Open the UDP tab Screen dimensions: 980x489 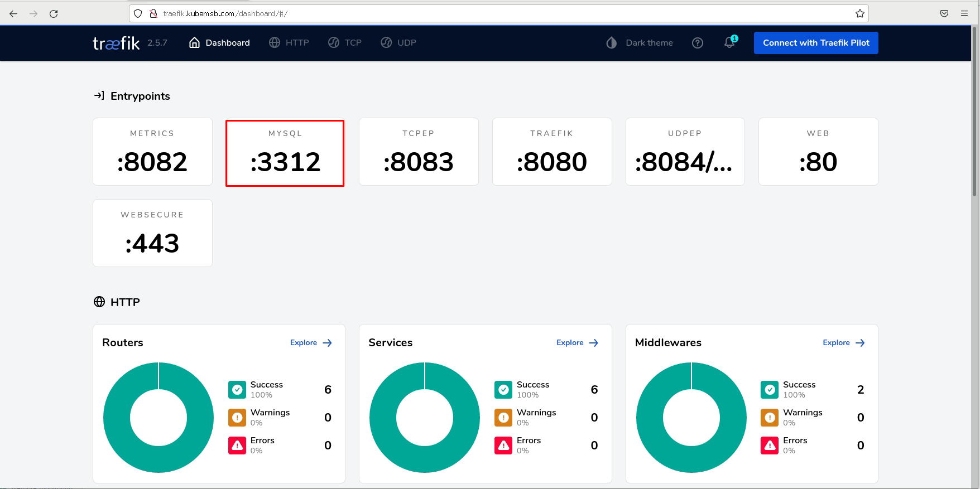click(x=398, y=43)
